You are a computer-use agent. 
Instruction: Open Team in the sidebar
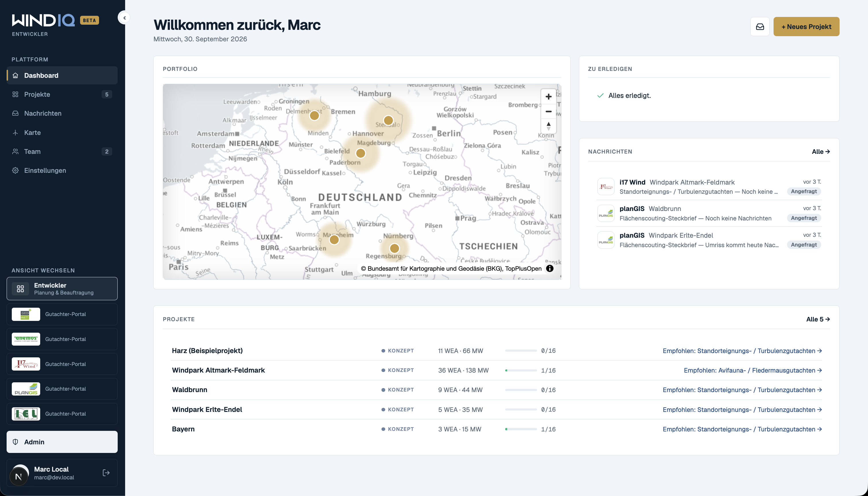tap(62, 151)
